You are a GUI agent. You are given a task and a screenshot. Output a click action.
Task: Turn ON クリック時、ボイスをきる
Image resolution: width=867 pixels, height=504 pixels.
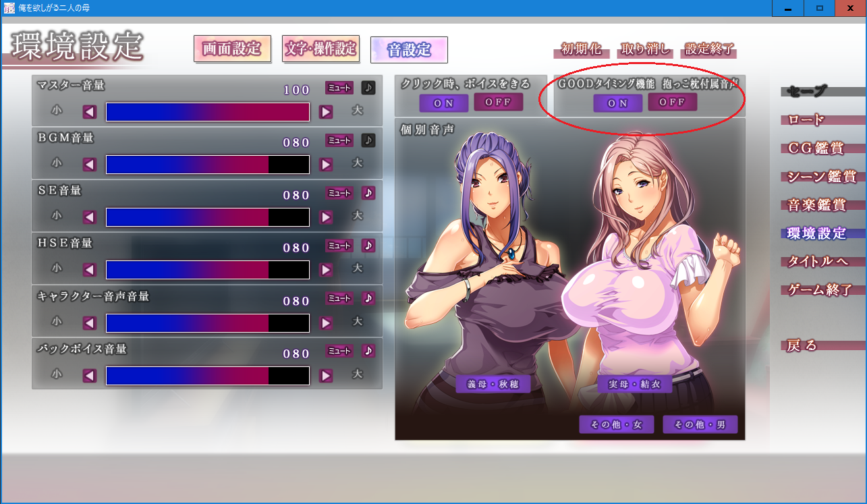443,103
